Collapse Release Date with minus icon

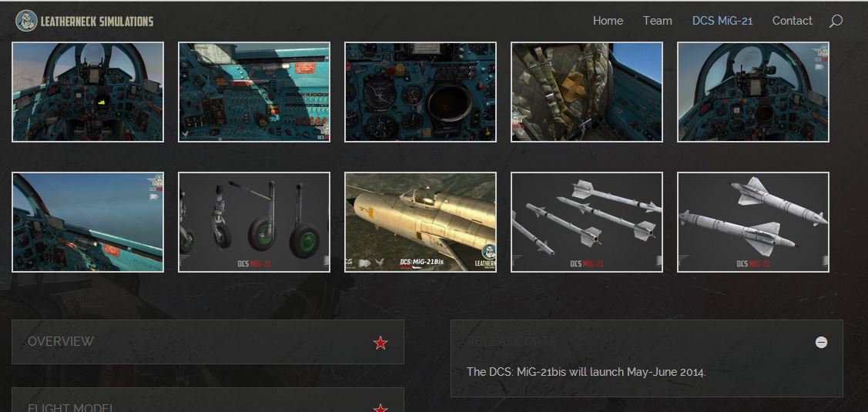(822, 342)
